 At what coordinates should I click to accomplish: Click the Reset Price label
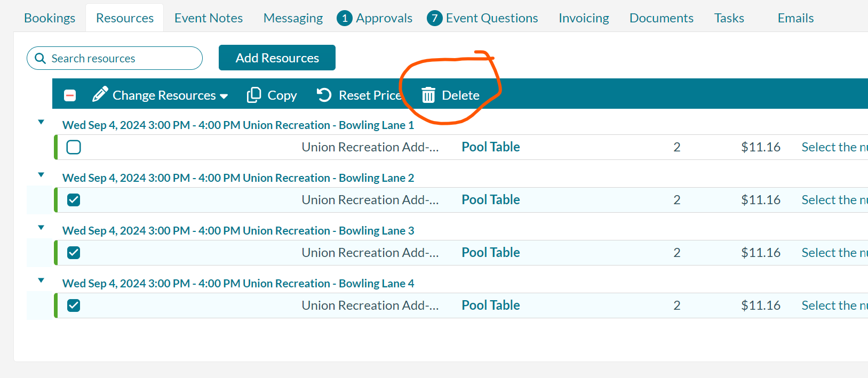(370, 95)
